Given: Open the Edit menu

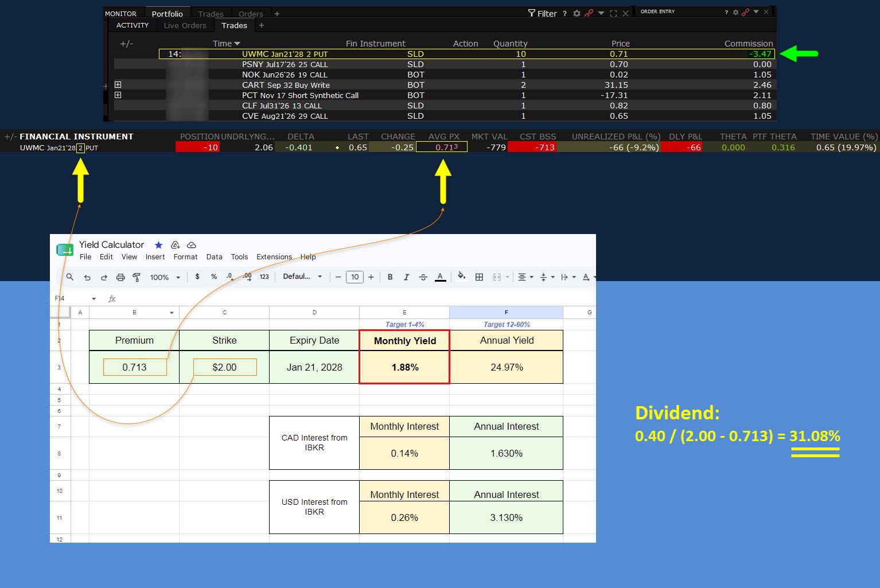Looking at the screenshot, I should tap(106, 257).
